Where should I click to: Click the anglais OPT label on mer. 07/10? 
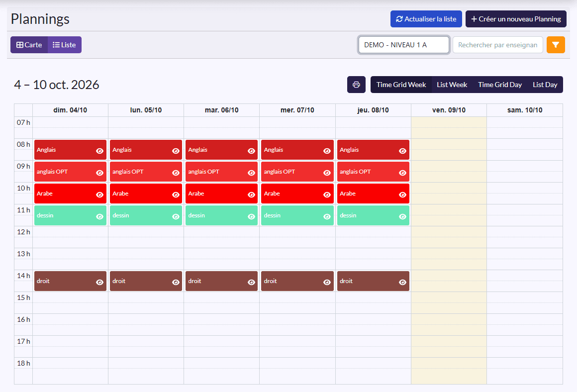pyautogui.click(x=280, y=172)
